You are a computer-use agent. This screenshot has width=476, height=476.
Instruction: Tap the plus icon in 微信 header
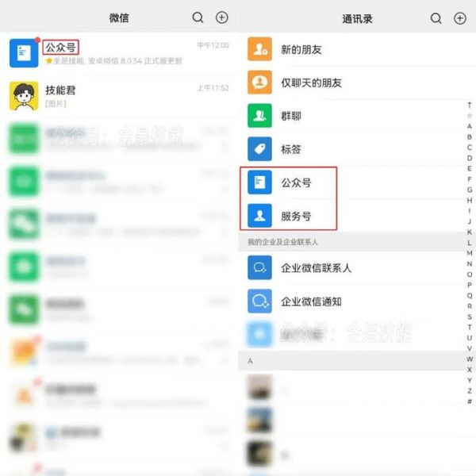[x=222, y=17]
